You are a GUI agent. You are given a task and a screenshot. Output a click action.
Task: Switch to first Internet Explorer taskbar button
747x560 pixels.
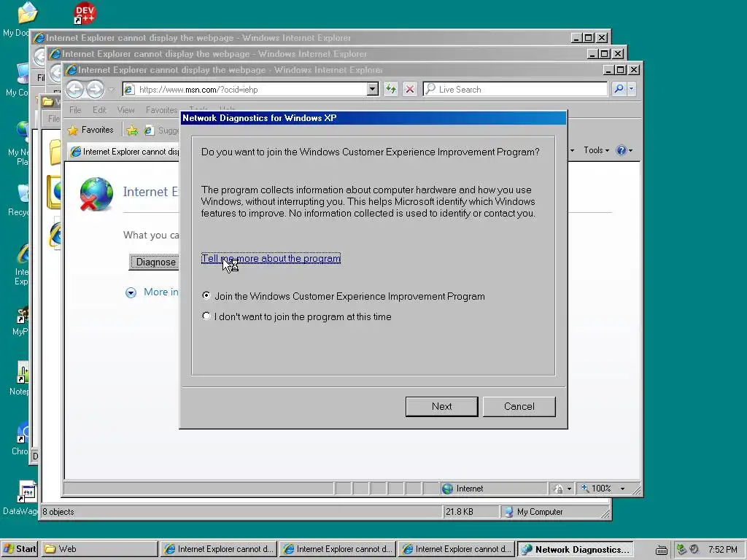[x=219, y=549]
